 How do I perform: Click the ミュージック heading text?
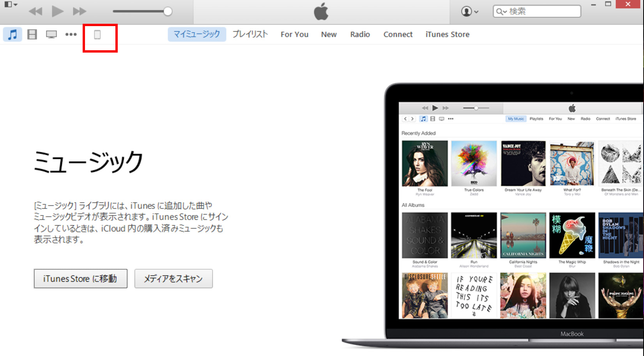88,162
